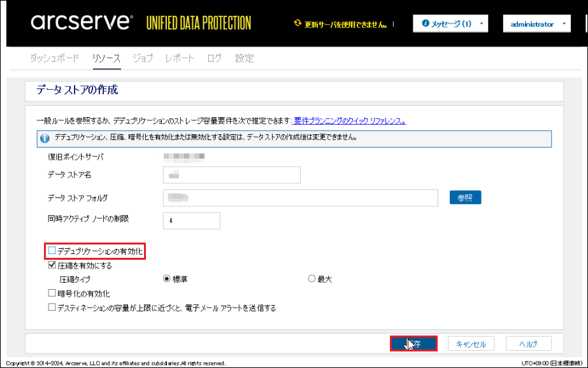Expand the administrator dropdown arrow
The height and width of the screenshot is (368, 588).
(564, 24)
